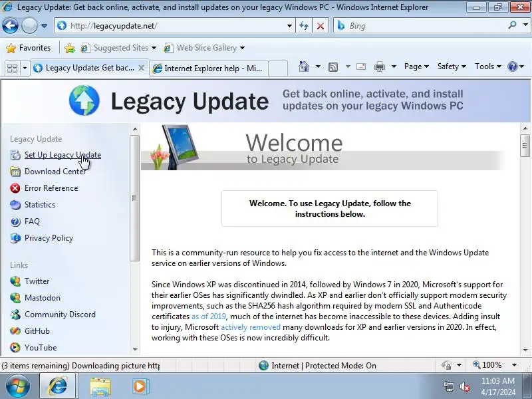532x399 pixels.
Task: Open the Twitter link
Action: 37,281
